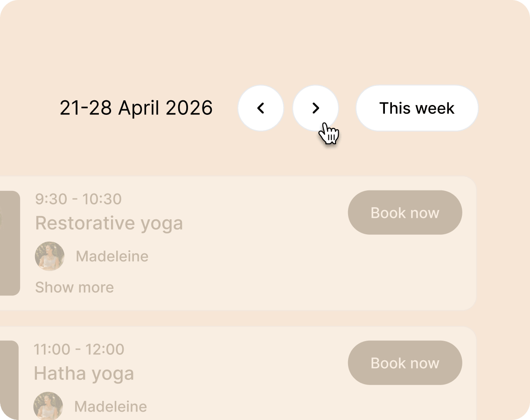Open Hatha yoga class image thumbnail

pos(8,380)
